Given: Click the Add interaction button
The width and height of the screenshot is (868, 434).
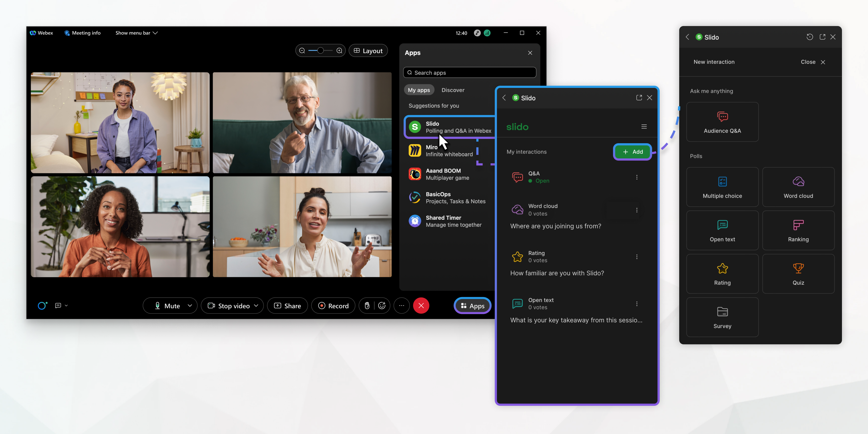Looking at the screenshot, I should 633,152.
